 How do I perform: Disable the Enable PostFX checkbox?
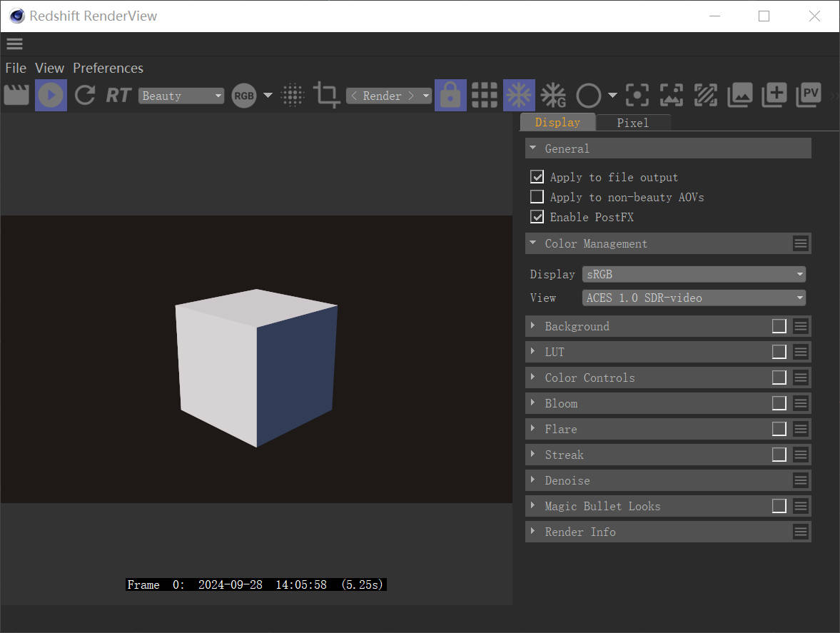(537, 216)
